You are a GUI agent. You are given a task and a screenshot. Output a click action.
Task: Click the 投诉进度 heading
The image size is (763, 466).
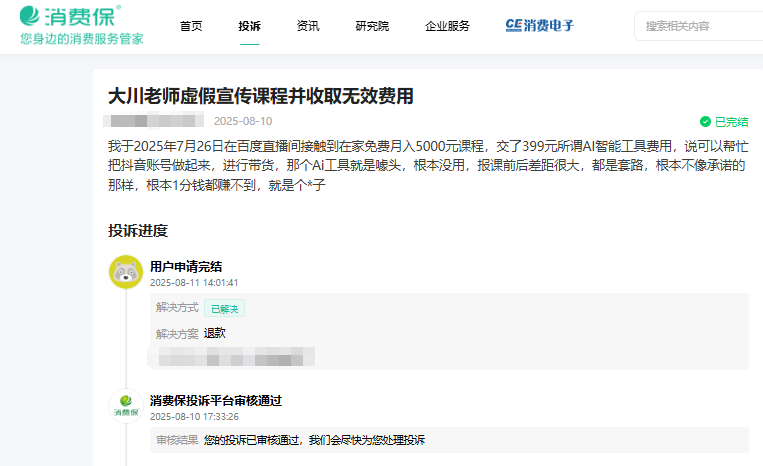coord(138,231)
